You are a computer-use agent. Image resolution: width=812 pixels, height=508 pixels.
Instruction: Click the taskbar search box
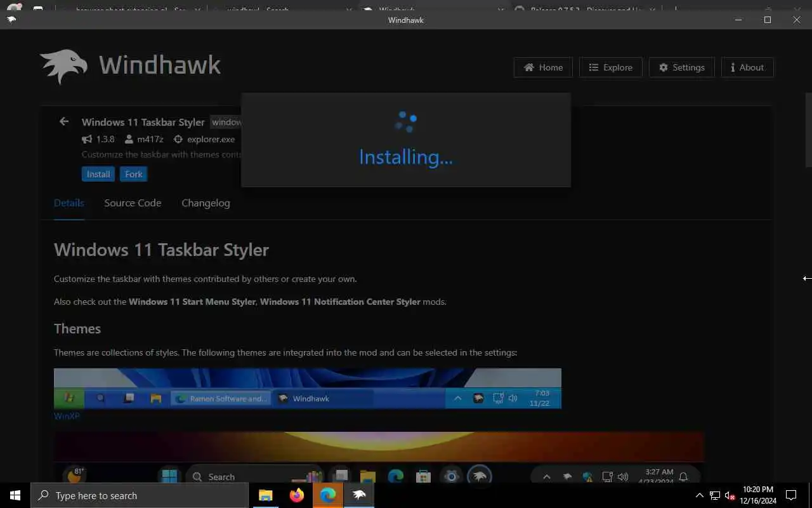[140, 495]
